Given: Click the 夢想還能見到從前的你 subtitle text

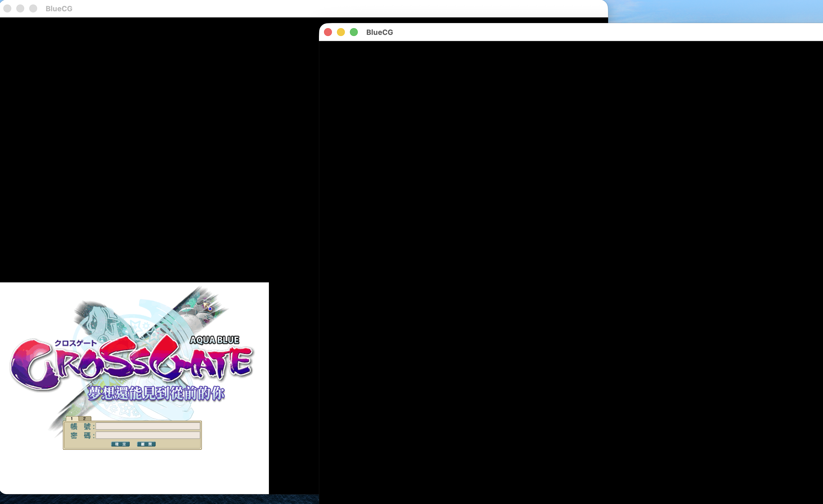Looking at the screenshot, I should (156, 393).
